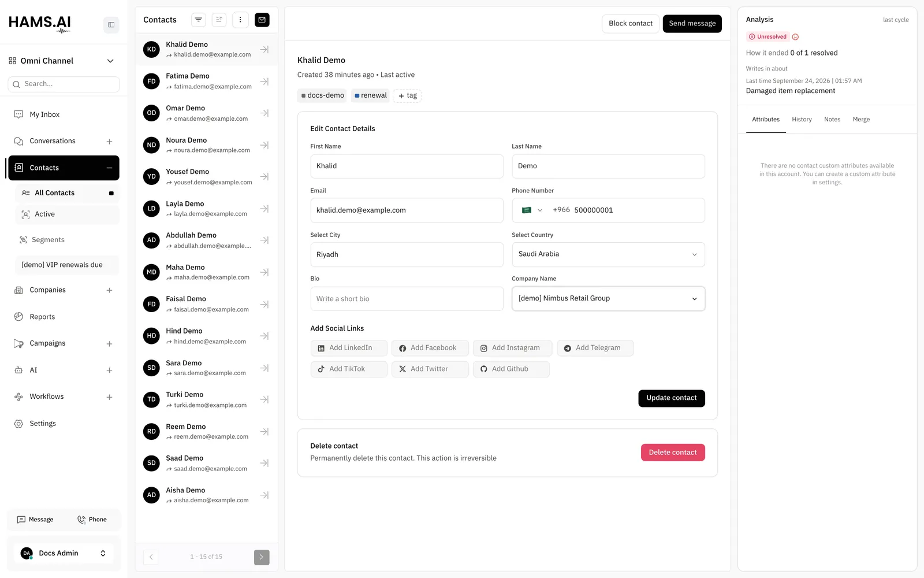Open the Select Country dropdown
This screenshot has height=578, width=924.
click(608, 255)
